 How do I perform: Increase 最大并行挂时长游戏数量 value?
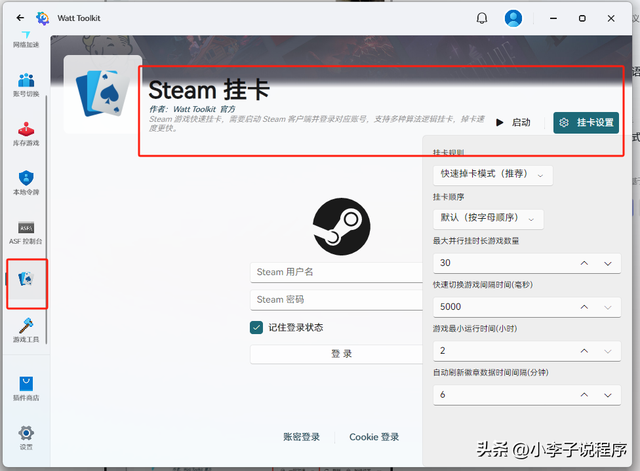point(584,263)
